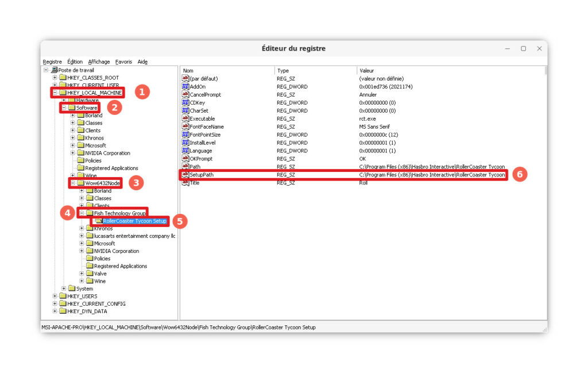588x373 pixels.
Task: Click the DWORD icon beside AddOn
Action: point(185,86)
